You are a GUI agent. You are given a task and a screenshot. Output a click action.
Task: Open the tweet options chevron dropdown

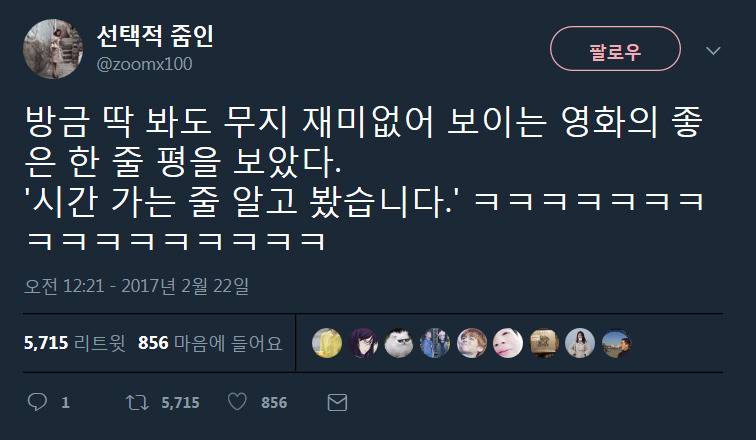713,51
